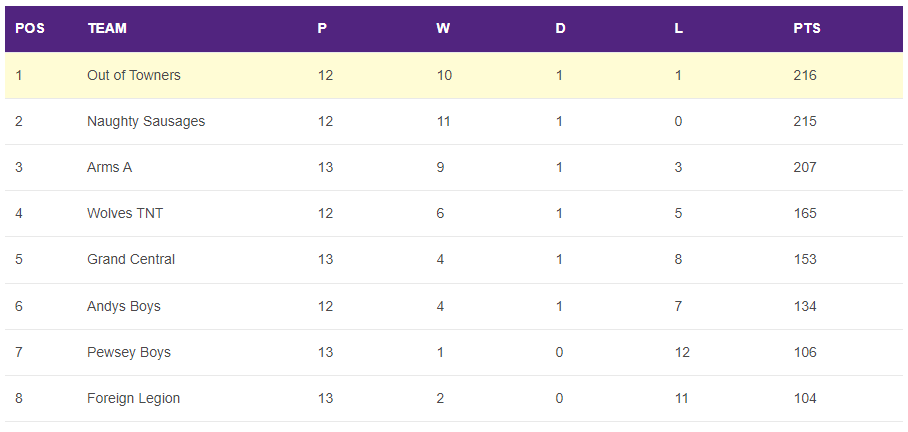Click the Andys Boys team name

click(x=124, y=306)
